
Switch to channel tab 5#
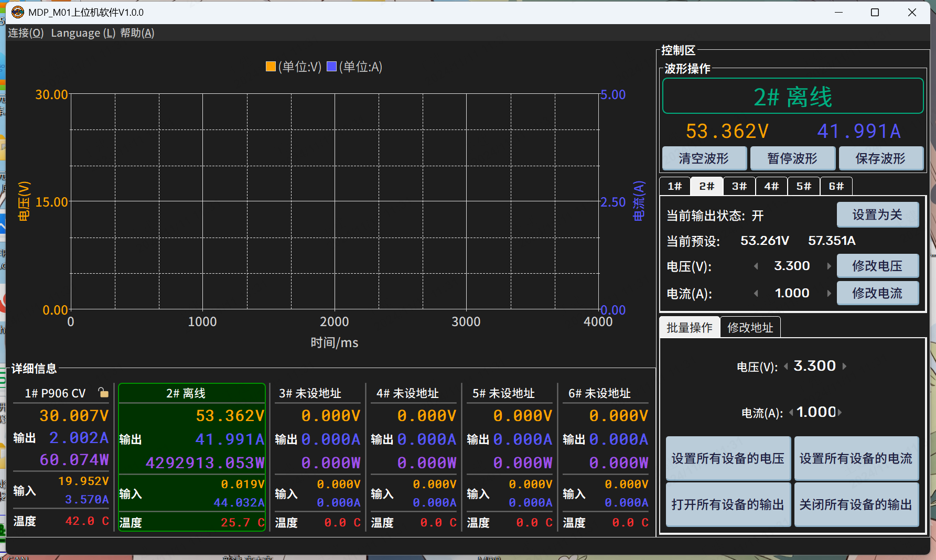(804, 186)
